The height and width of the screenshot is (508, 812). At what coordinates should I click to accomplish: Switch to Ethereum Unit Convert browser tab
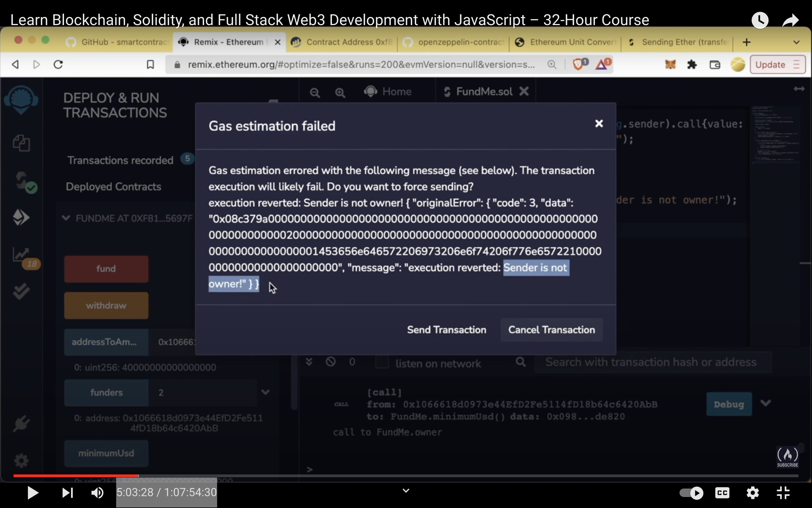coord(565,42)
